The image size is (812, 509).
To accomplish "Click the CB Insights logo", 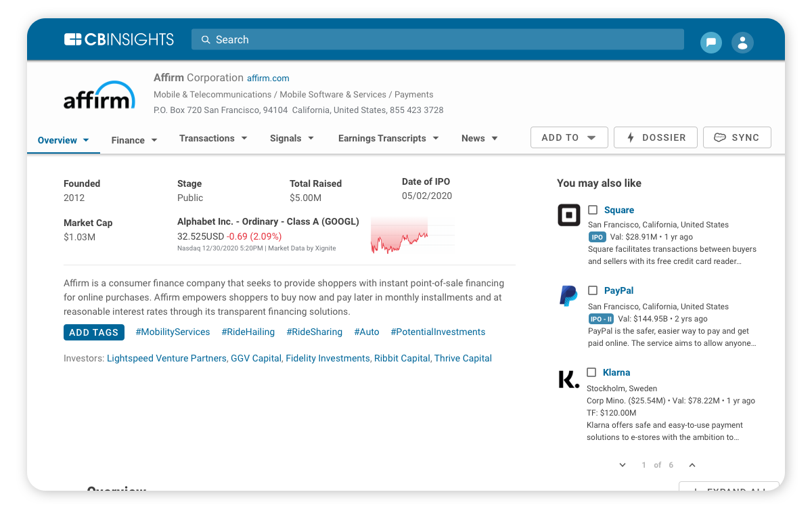I will tap(119, 39).
